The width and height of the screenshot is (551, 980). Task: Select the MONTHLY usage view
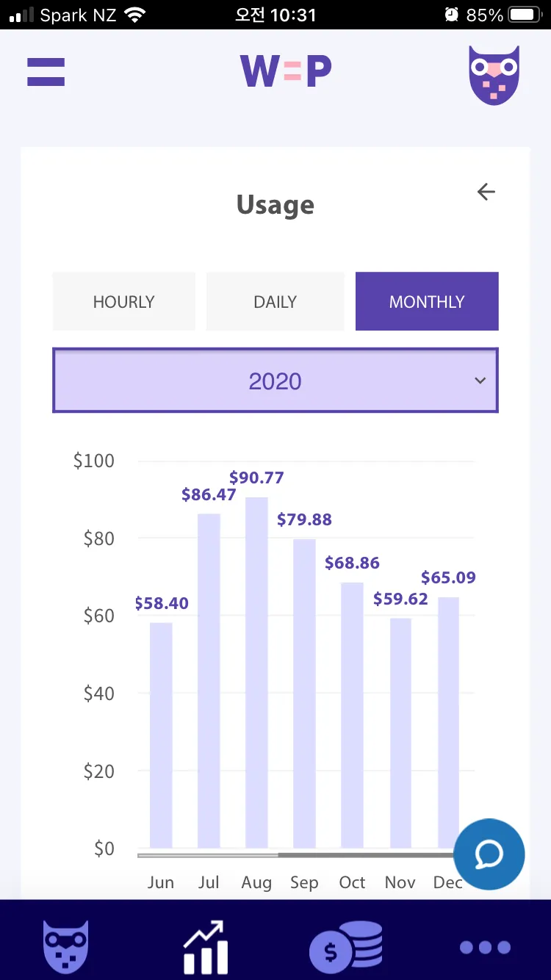pos(427,301)
